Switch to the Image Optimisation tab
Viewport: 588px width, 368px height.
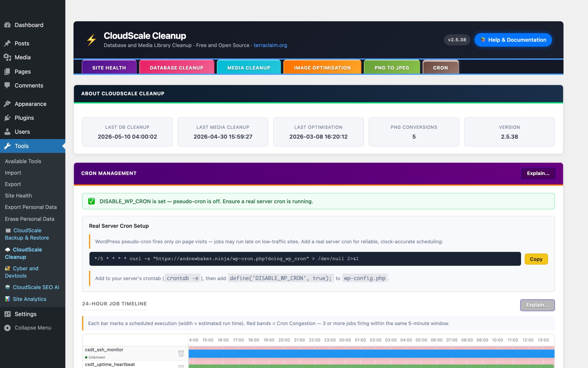point(322,67)
